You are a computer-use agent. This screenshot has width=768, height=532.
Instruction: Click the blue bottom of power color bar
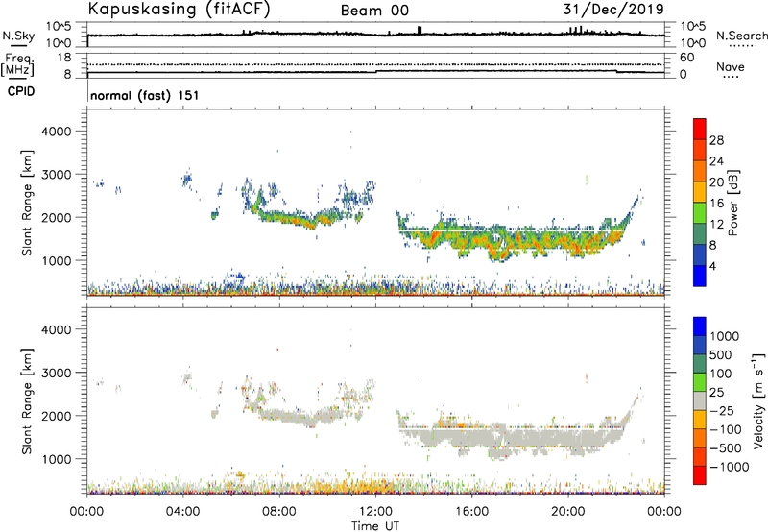tap(700, 276)
